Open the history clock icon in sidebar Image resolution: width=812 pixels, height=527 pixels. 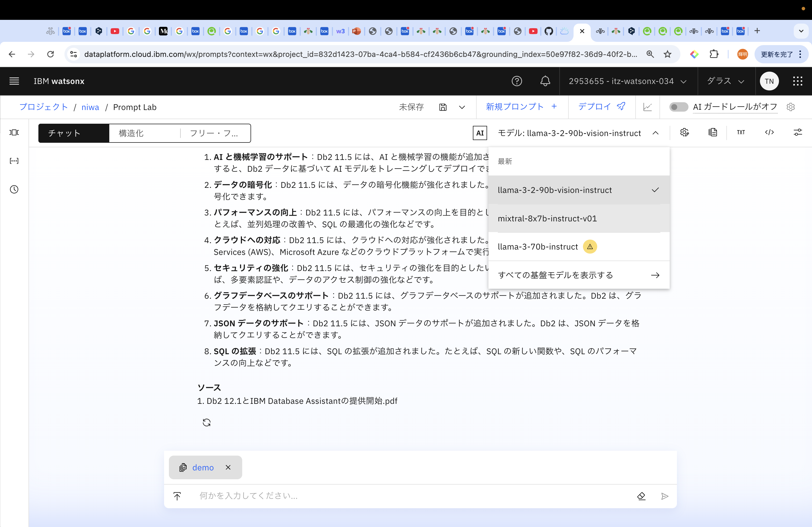click(x=14, y=189)
